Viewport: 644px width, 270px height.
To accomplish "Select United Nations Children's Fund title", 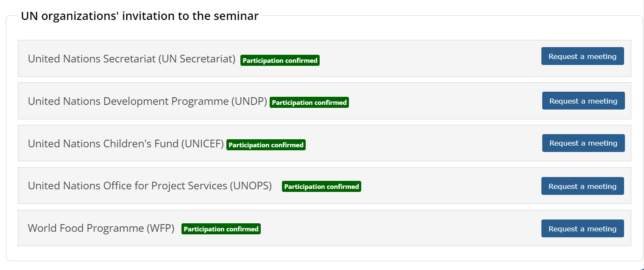I will pyautogui.click(x=126, y=143).
